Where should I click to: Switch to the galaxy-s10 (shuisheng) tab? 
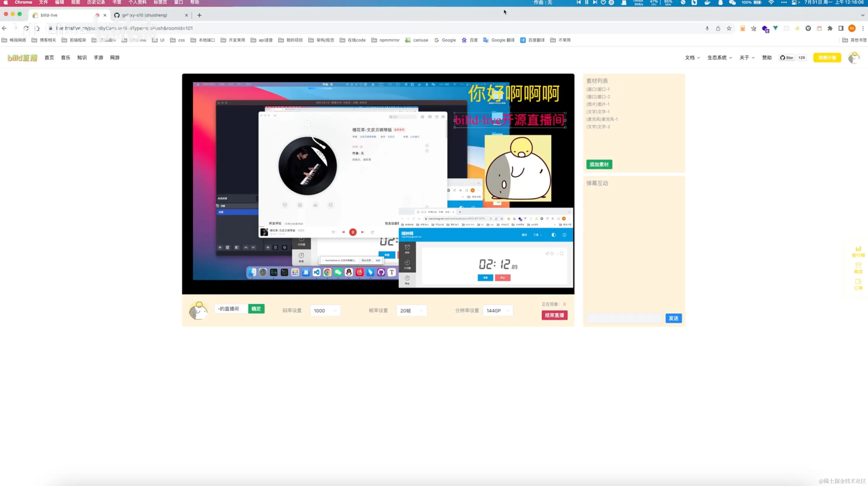click(x=151, y=15)
